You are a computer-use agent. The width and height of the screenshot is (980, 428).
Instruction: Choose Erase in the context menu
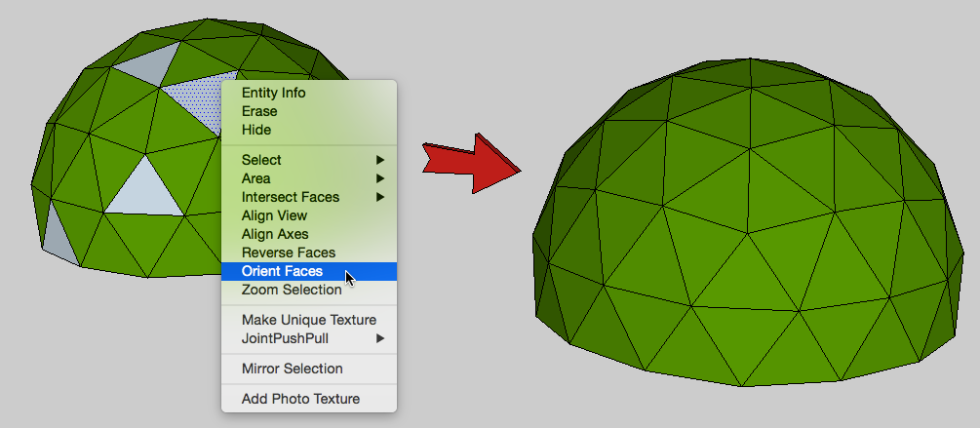(309, 111)
